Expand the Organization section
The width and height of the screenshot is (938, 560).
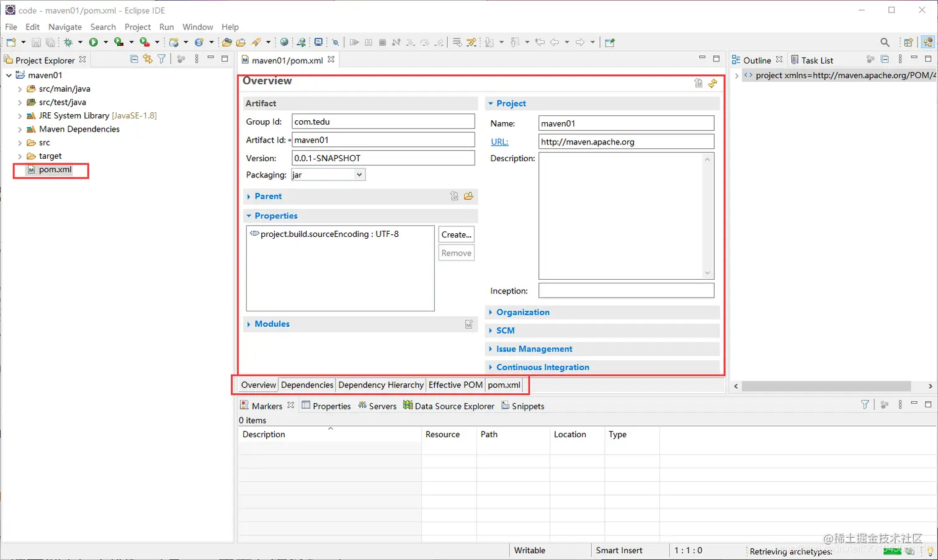pos(491,313)
